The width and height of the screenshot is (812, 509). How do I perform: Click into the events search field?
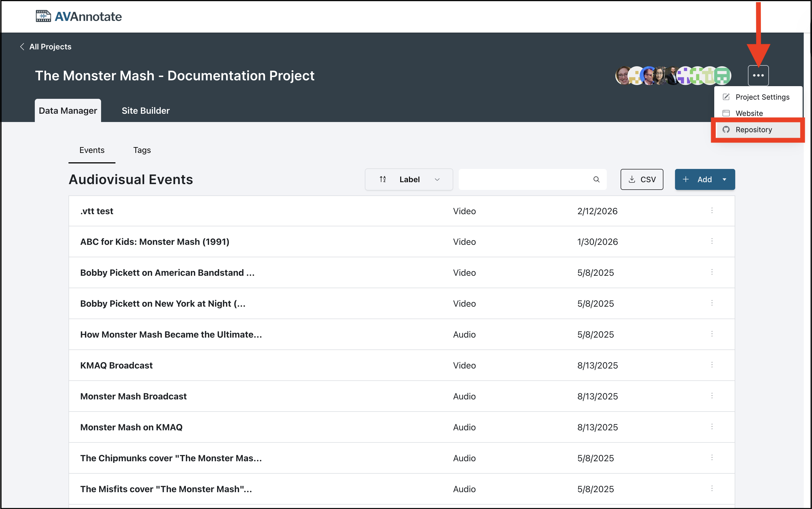pos(525,179)
